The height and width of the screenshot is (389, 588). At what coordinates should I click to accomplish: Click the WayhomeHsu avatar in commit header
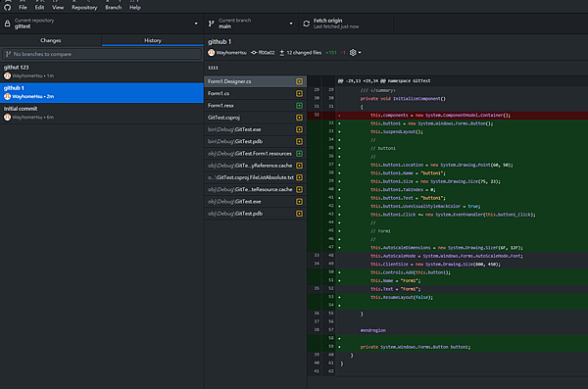click(x=212, y=53)
